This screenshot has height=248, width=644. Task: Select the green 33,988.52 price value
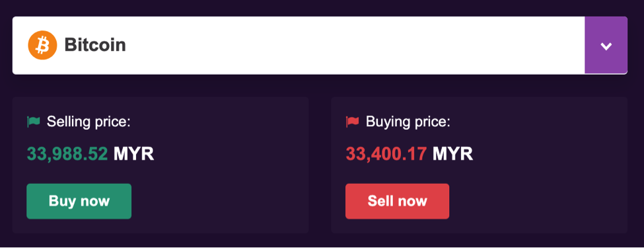click(67, 154)
